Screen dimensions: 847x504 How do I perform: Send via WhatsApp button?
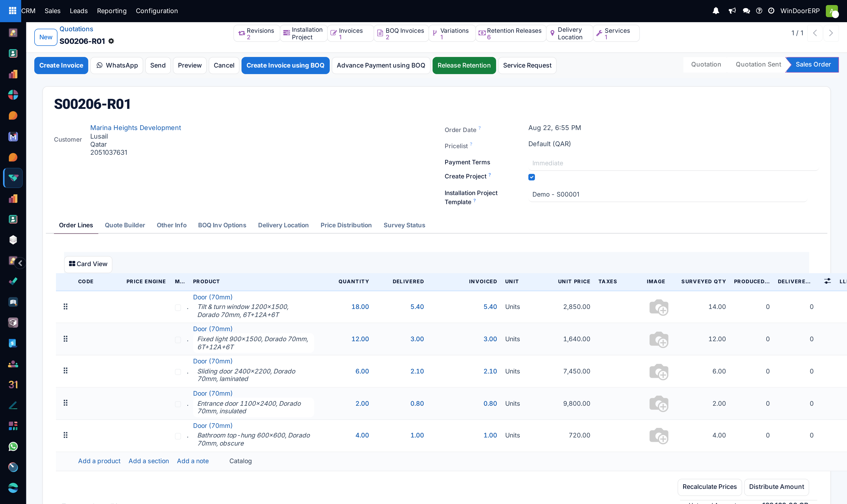117,65
